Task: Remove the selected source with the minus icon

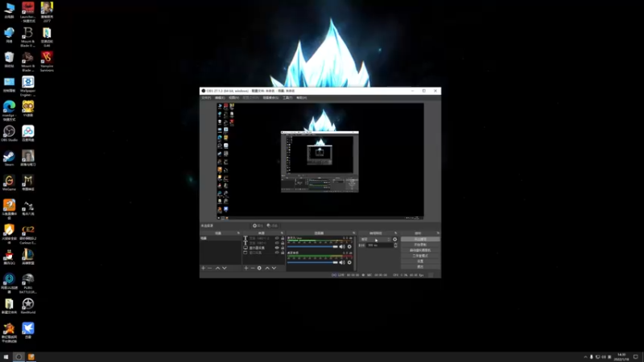Action: click(253, 268)
